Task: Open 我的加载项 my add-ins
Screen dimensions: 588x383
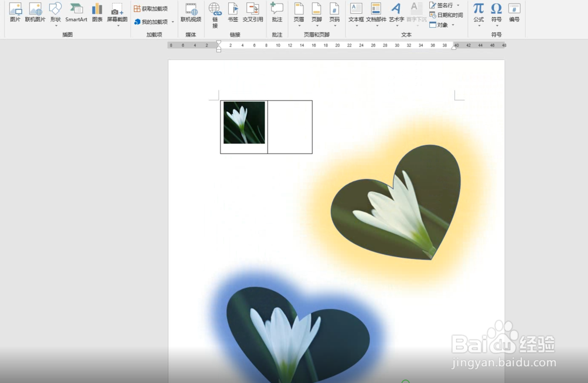Action: 151,22
